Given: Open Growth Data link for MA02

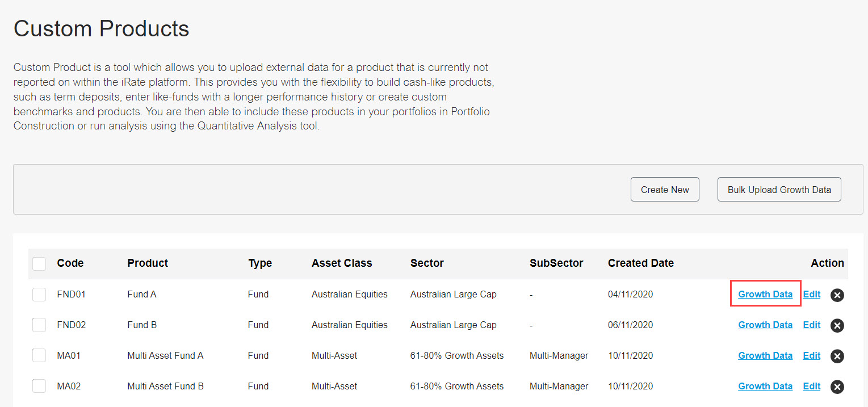Looking at the screenshot, I should pyautogui.click(x=765, y=386).
